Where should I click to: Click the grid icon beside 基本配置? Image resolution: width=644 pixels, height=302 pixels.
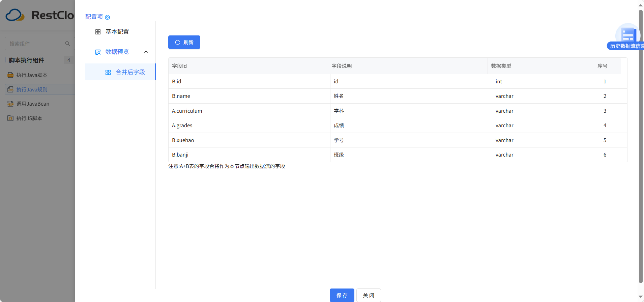(98, 32)
